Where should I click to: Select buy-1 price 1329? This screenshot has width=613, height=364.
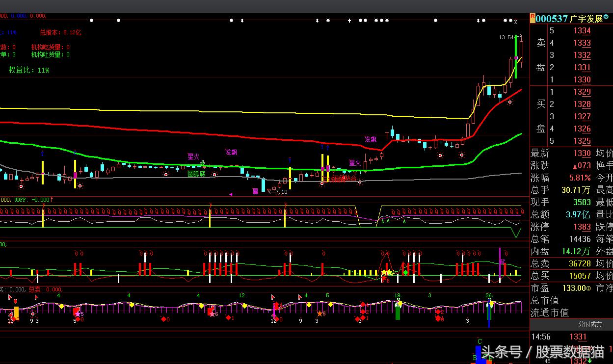coord(582,92)
